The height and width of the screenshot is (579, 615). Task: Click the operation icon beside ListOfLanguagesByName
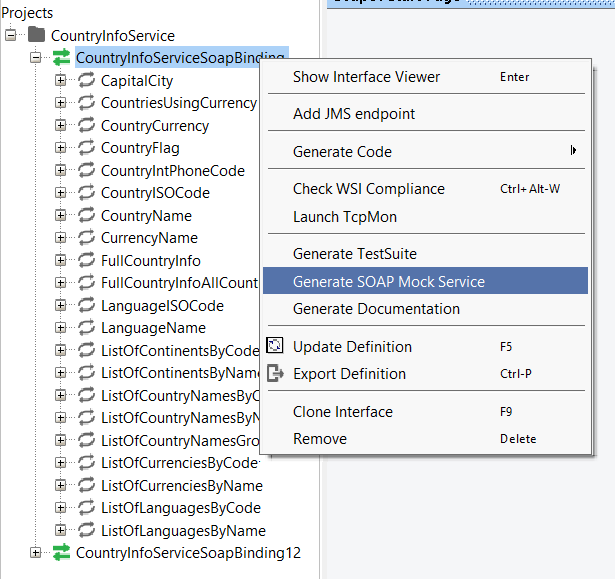click(86, 530)
